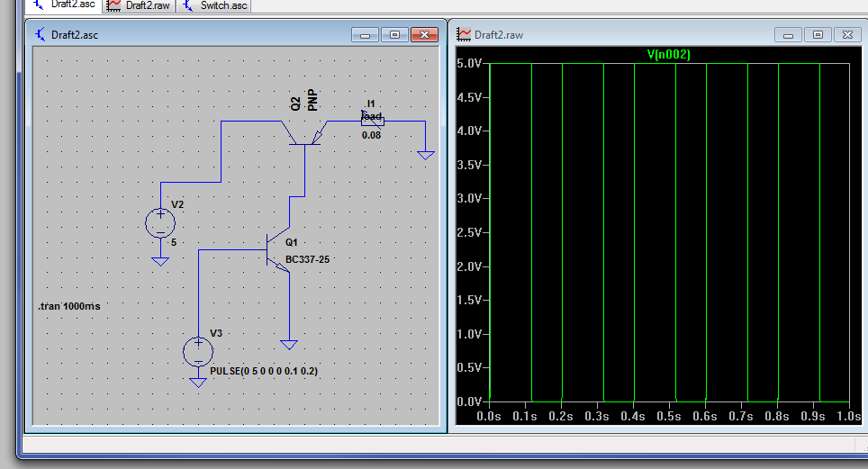Select the Q1 BC337-25 transistor symbol
Viewport: 868px width, 469px height.
278,249
